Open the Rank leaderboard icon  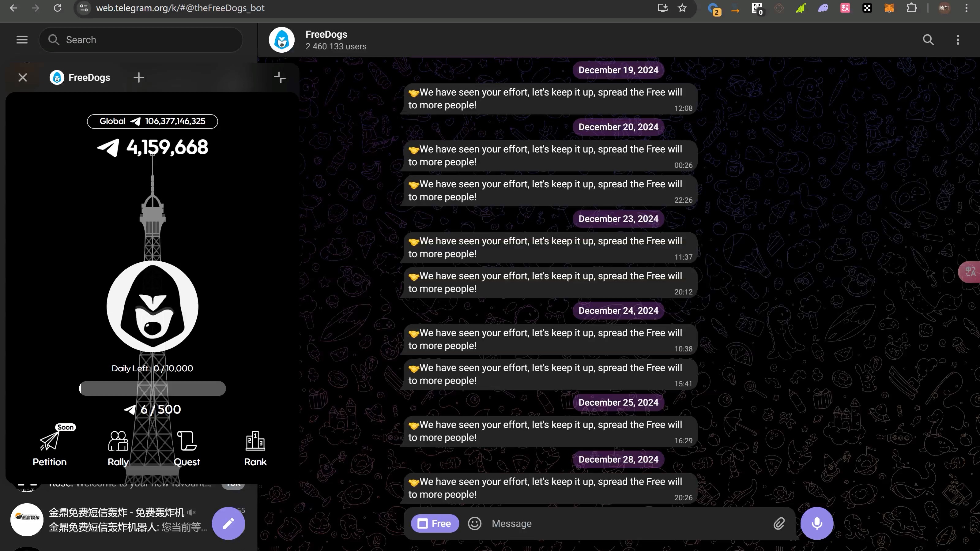pyautogui.click(x=255, y=441)
